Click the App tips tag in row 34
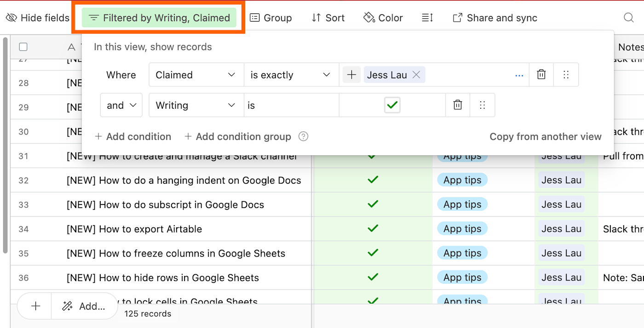The width and height of the screenshot is (644, 328). pos(462,229)
